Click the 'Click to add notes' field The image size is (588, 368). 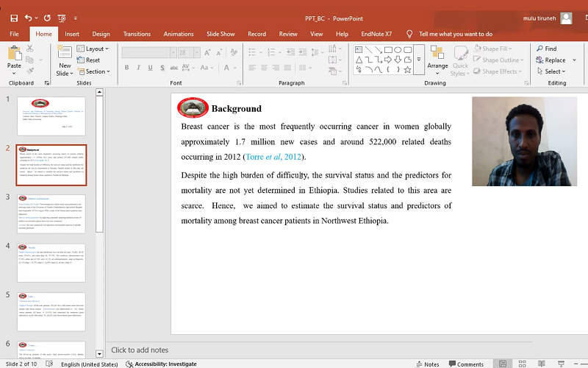click(x=140, y=350)
